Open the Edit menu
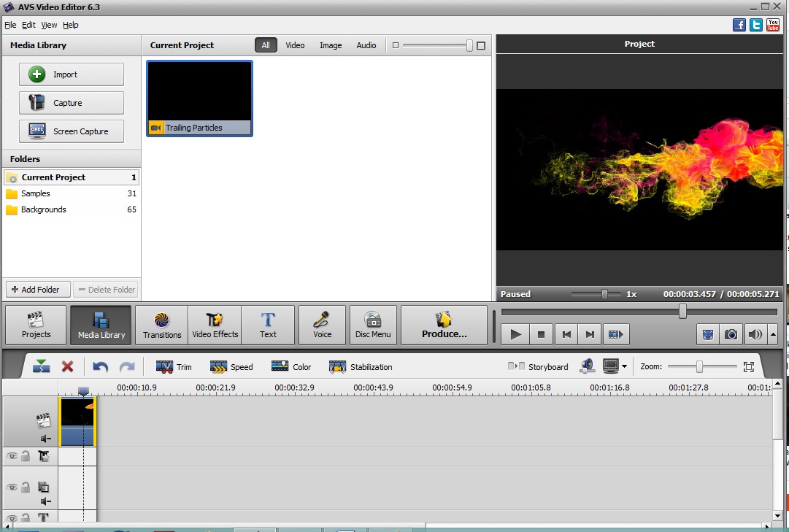Screen dimensions: 789x532 [x=28, y=24]
